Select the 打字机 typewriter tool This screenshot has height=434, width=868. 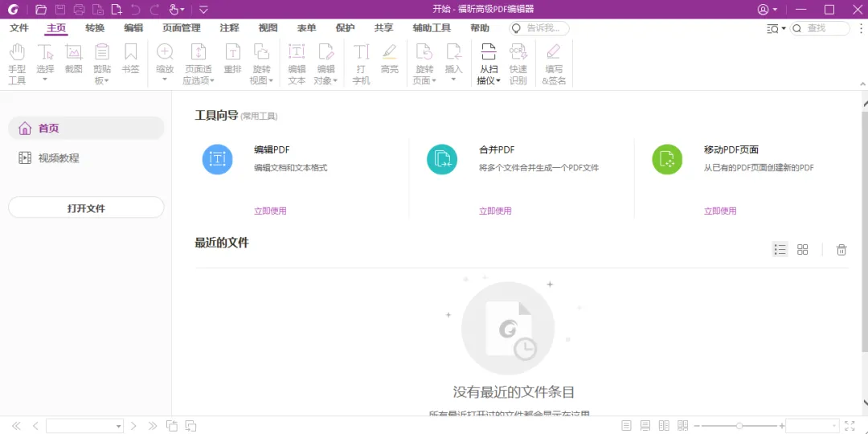click(361, 64)
